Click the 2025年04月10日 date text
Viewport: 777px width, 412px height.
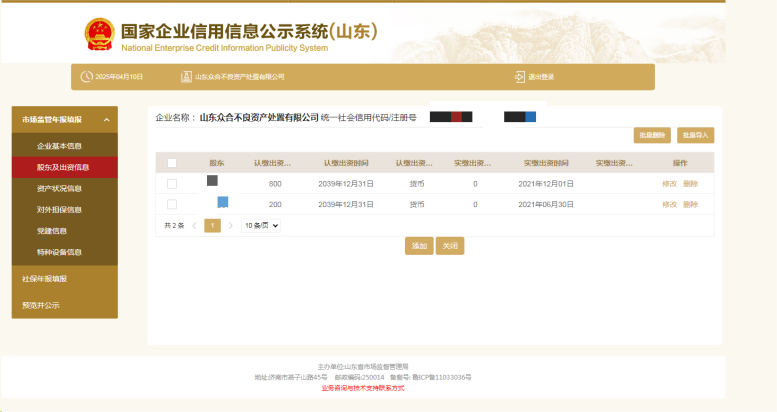click(119, 77)
